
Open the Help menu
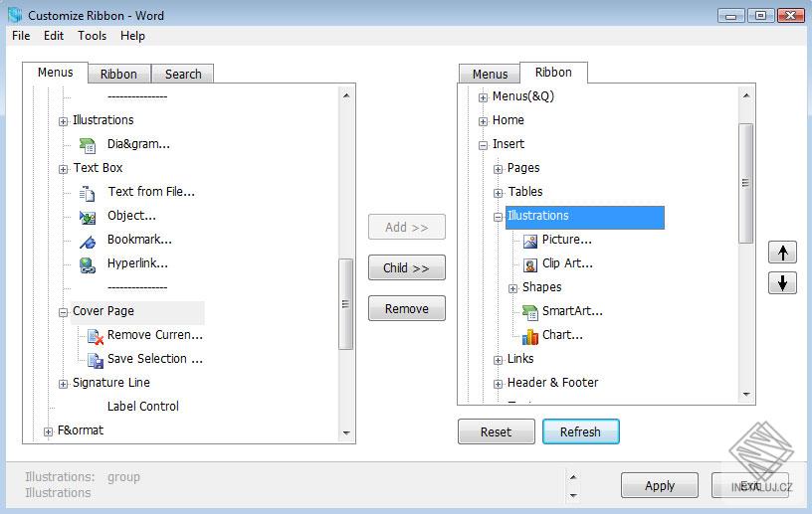point(132,36)
